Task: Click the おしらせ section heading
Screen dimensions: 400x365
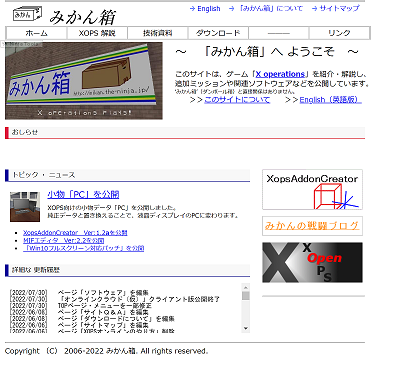Action: 25,132
